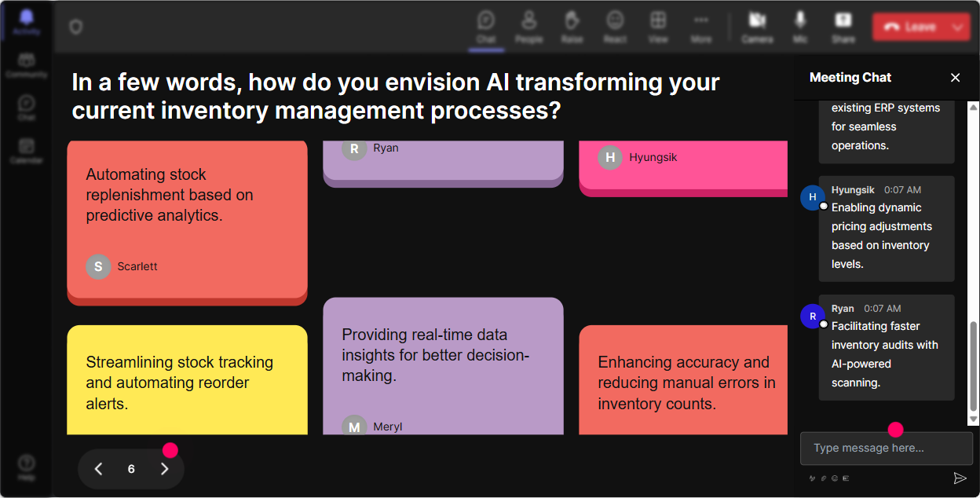
Task: Raise your hand in the meeting
Action: [572, 27]
